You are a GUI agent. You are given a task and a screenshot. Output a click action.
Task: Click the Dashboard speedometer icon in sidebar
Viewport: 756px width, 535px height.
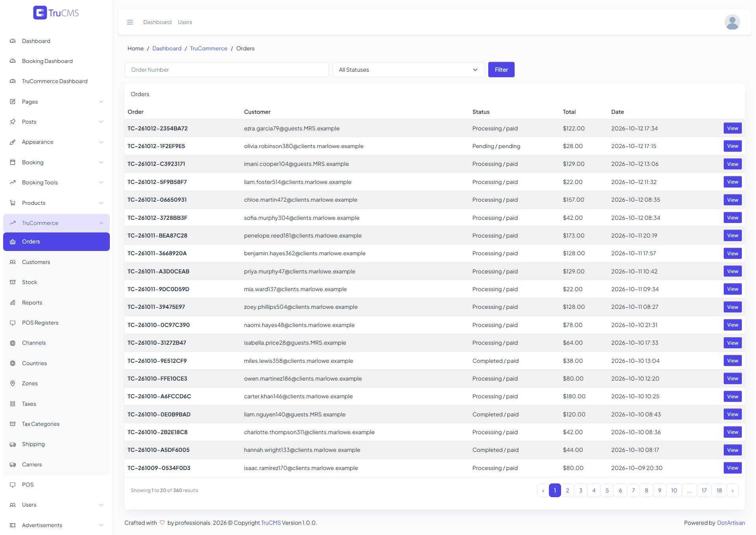[x=13, y=41]
